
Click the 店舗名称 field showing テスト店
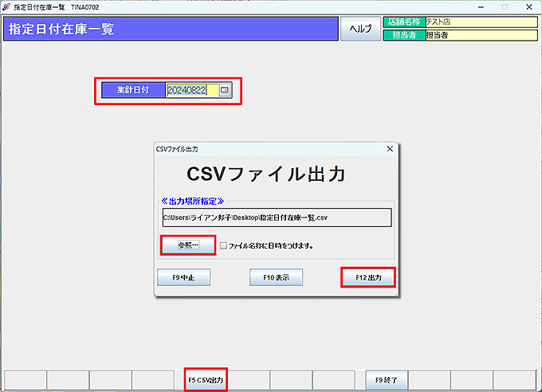point(481,22)
